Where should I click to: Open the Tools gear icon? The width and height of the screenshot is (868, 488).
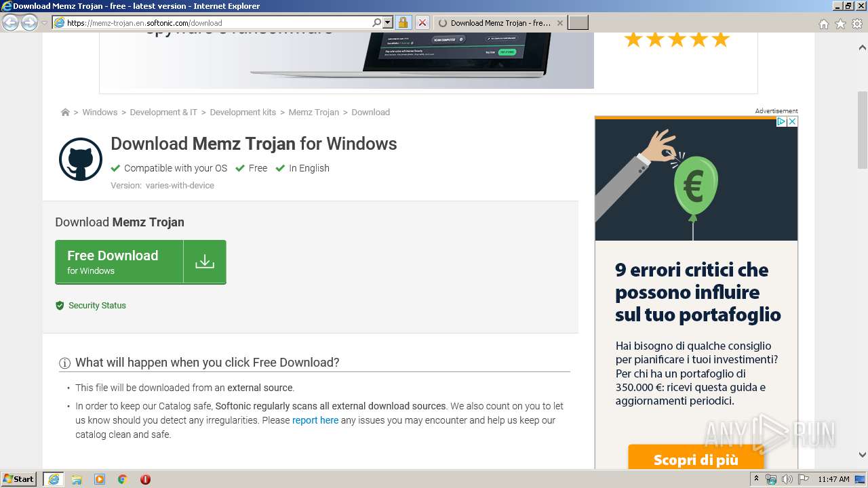point(857,24)
